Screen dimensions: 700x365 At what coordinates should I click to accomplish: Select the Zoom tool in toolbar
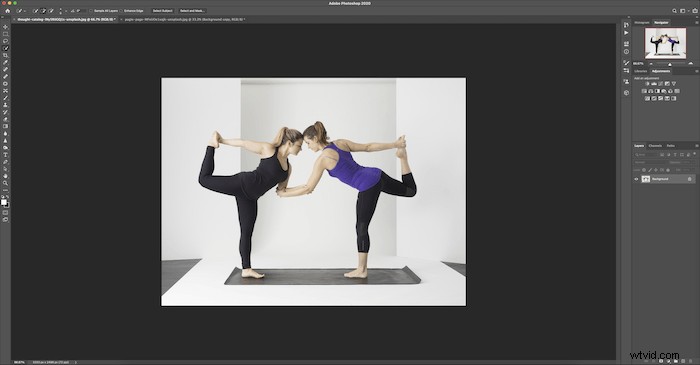coord(5,183)
